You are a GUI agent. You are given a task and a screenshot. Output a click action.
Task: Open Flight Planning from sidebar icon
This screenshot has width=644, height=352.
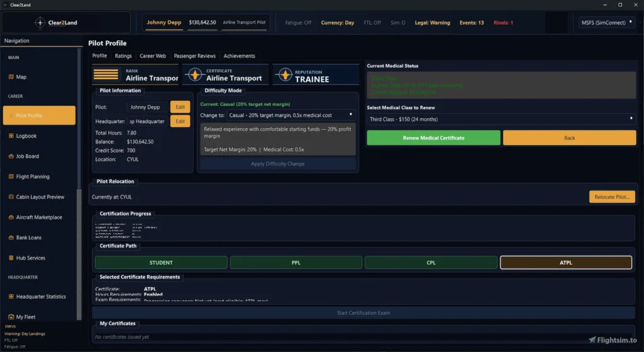pyautogui.click(x=11, y=177)
